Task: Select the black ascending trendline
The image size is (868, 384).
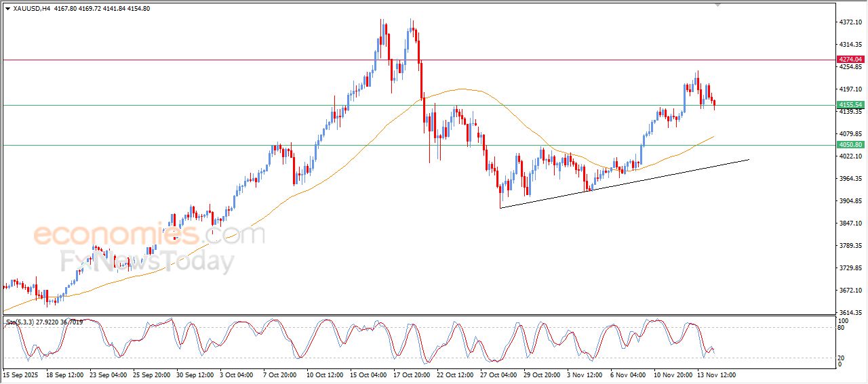Action: 624,184
